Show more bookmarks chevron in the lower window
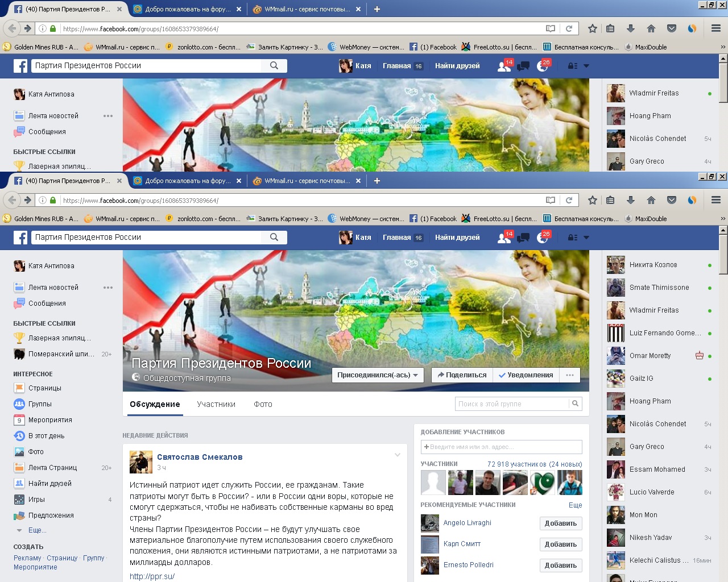This screenshot has height=582, width=728. (723, 219)
